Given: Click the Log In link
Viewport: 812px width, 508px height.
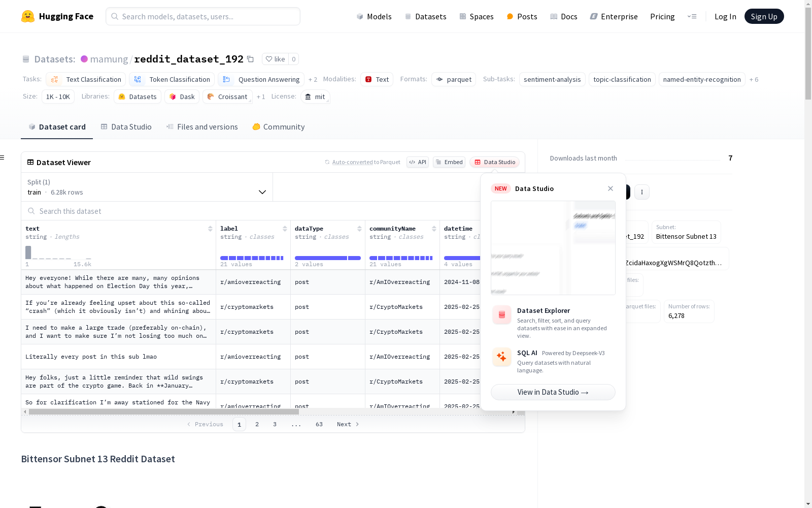Looking at the screenshot, I should [725, 16].
